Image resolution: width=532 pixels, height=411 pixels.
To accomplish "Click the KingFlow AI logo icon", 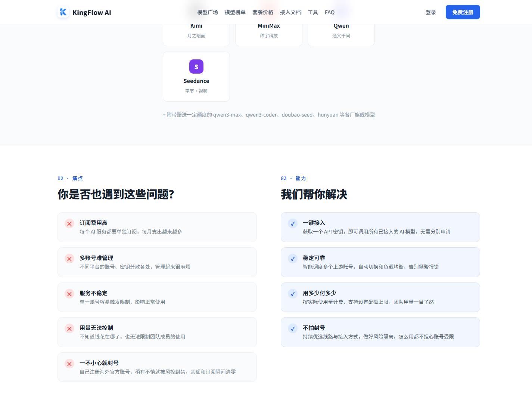I will point(63,12).
